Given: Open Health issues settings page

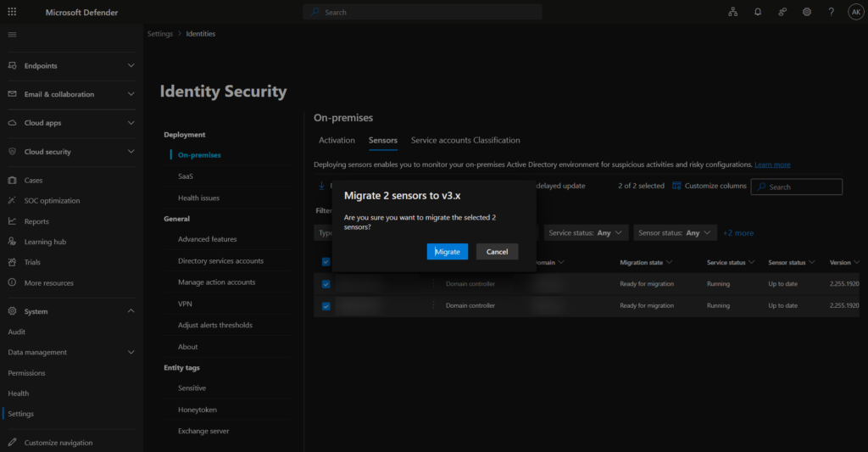Looking at the screenshot, I should coord(198,198).
